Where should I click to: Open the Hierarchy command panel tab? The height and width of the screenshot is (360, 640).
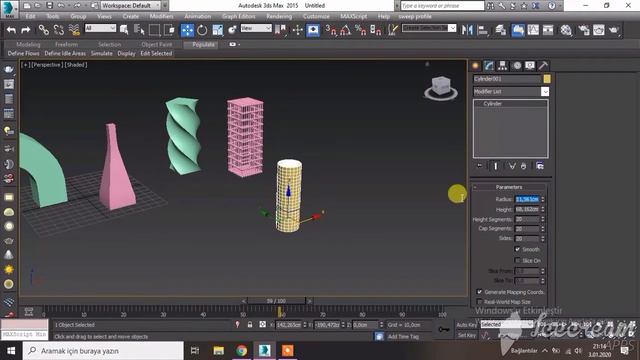502,66
